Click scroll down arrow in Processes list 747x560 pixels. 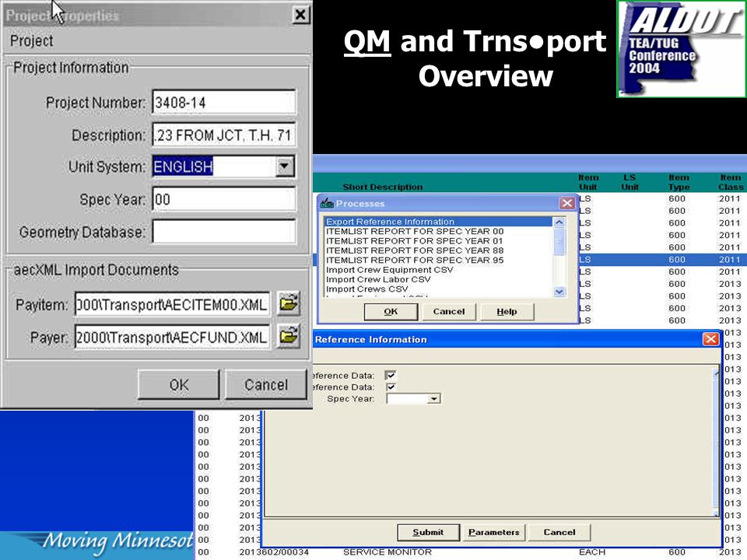pyautogui.click(x=559, y=292)
